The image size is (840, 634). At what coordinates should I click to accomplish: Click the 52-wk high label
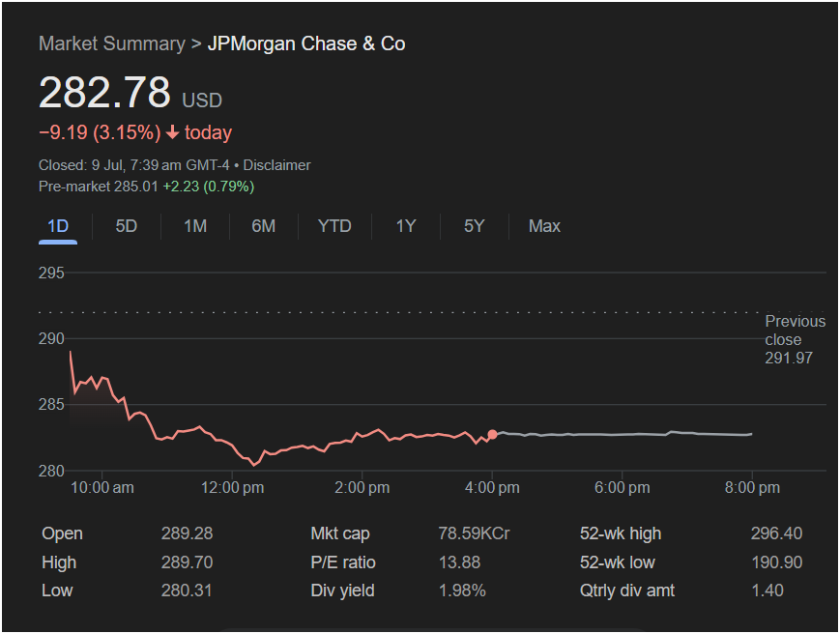pos(621,533)
